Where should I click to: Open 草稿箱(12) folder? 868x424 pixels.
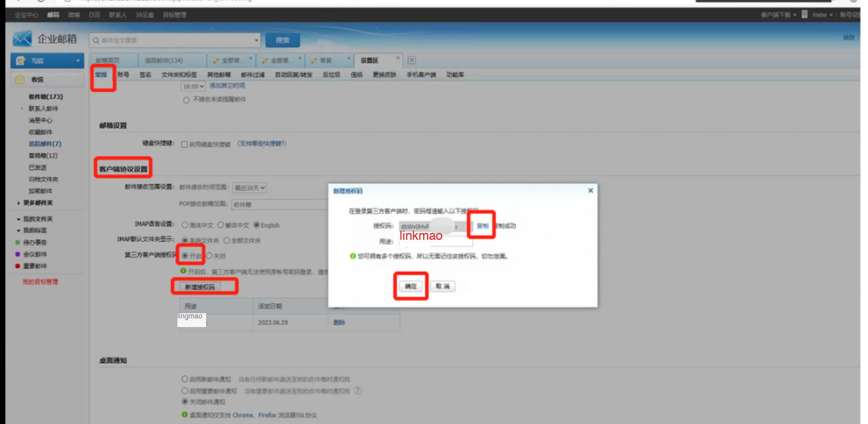tap(43, 155)
